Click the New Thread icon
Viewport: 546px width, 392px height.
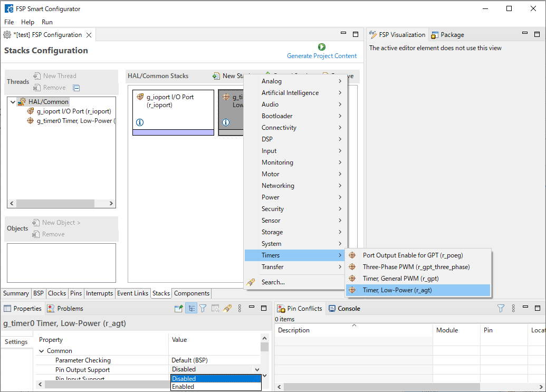[37, 76]
